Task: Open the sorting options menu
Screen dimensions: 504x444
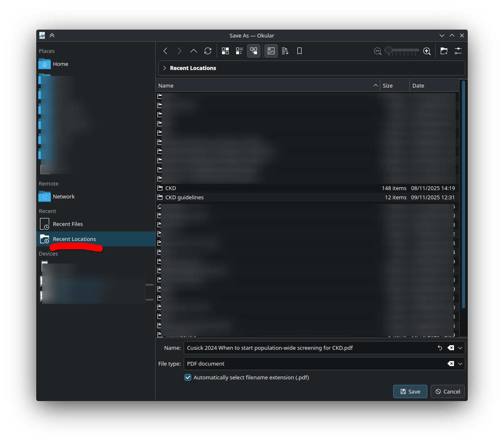Action: click(285, 51)
